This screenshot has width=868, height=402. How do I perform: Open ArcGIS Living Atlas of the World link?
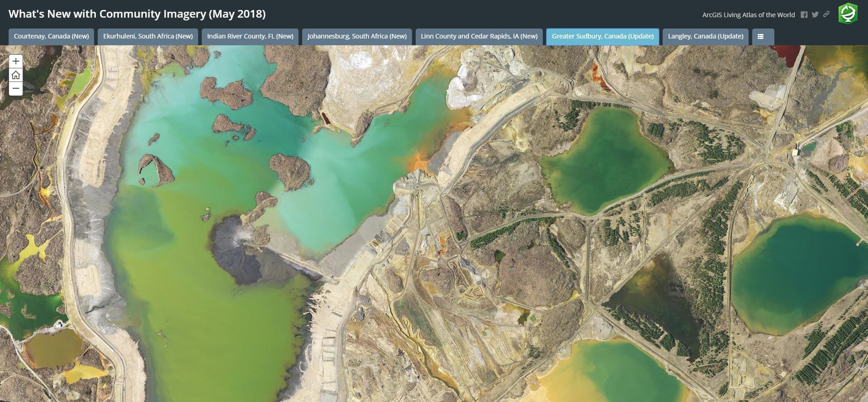pos(748,15)
